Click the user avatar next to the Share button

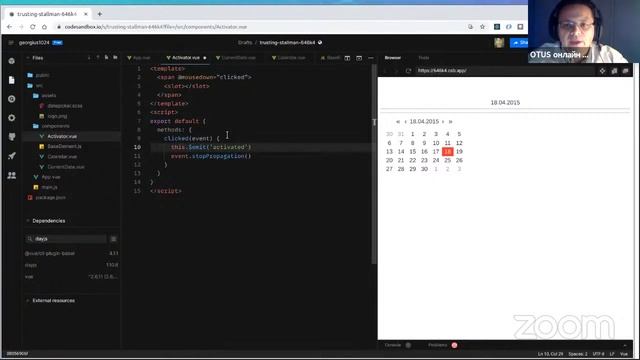click(499, 42)
